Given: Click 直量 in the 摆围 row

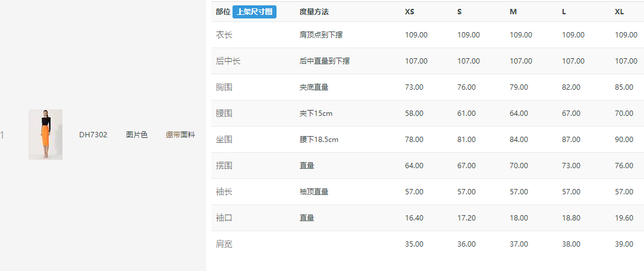Looking at the screenshot, I should tap(307, 165).
